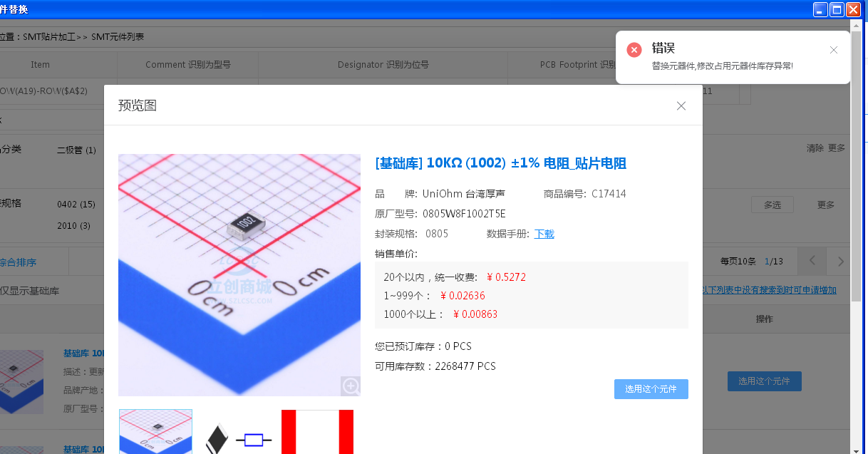Click the 每页10条 page size text
Viewport: 868px width, 454px height.
[x=738, y=262]
